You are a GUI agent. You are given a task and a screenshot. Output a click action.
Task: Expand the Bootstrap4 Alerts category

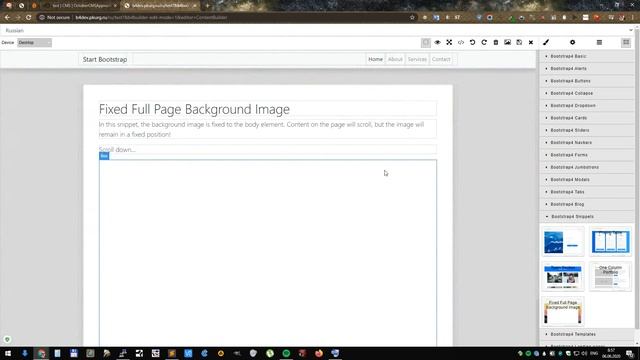[587, 69]
